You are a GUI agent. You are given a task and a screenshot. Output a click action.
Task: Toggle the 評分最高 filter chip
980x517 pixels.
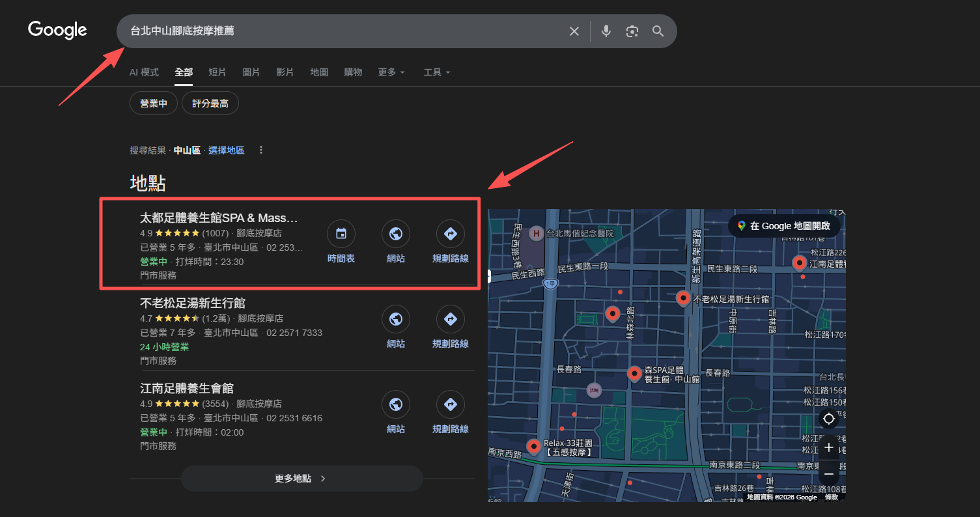click(x=210, y=104)
